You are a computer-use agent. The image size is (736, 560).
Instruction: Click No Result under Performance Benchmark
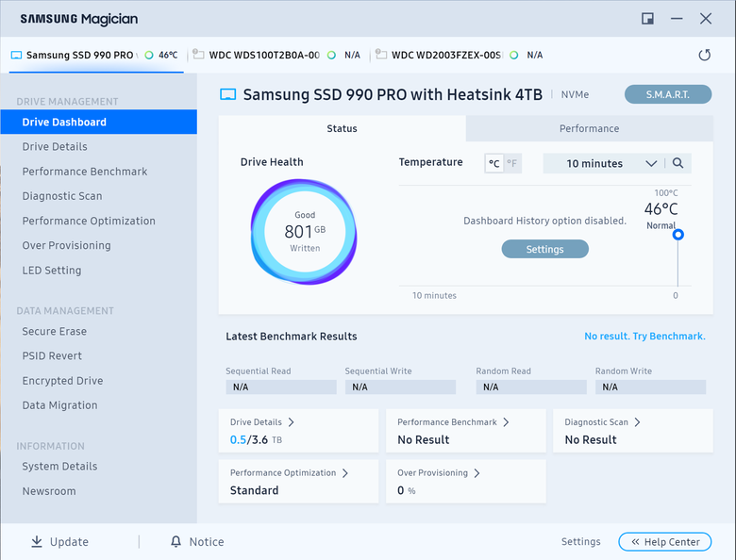[424, 440]
